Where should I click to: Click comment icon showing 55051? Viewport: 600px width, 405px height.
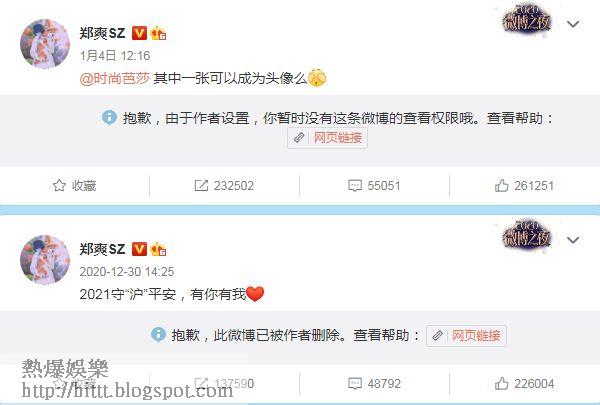pyautogui.click(x=355, y=186)
